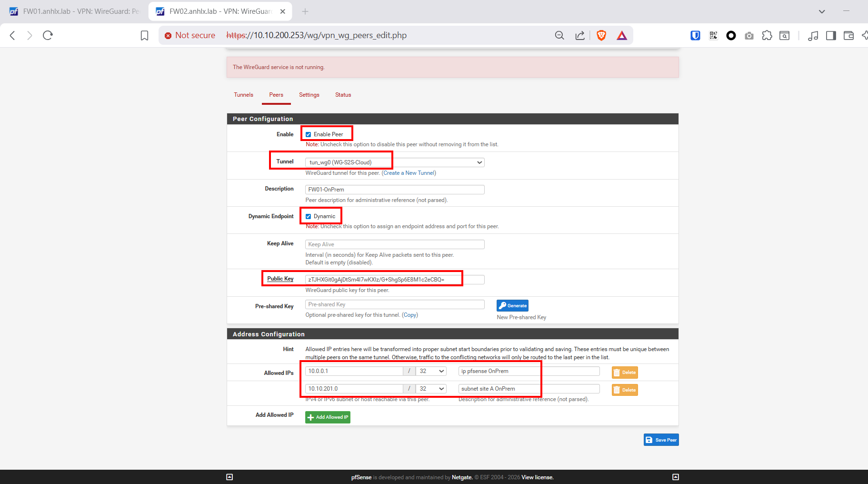868x484 pixels.
Task: Open the zoom magnifier icon in address bar
Action: click(x=559, y=35)
